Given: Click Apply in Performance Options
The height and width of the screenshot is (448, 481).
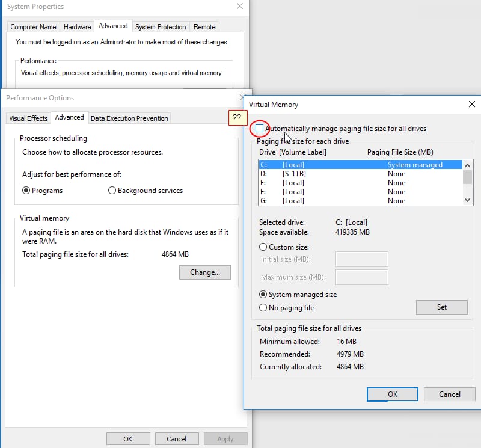Looking at the screenshot, I should 225,439.
